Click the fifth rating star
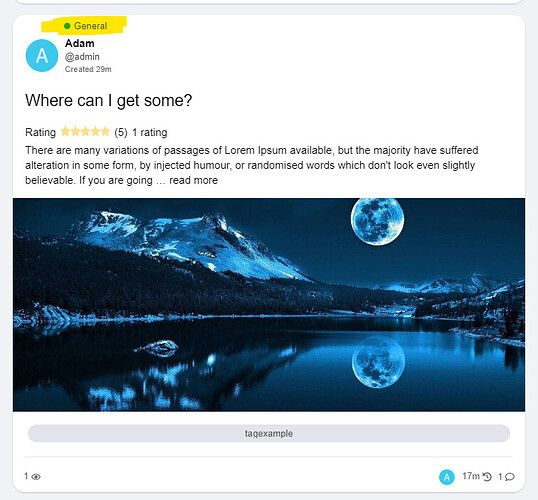 pyautogui.click(x=105, y=132)
